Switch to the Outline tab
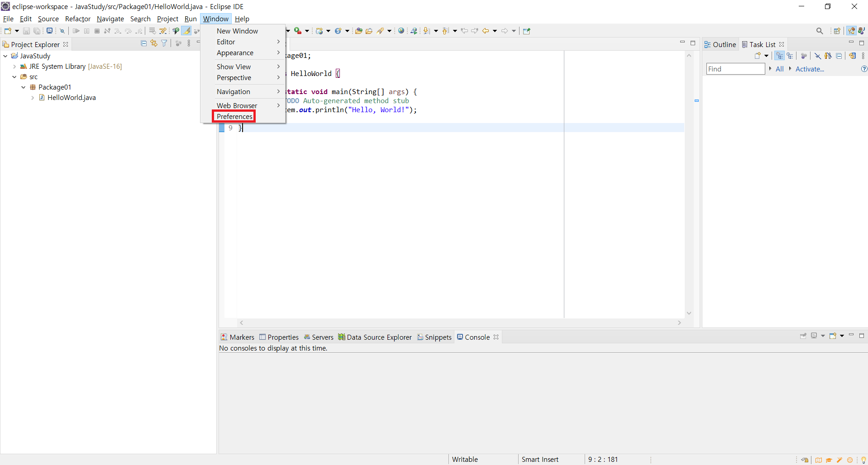This screenshot has width=868, height=465. pos(720,44)
